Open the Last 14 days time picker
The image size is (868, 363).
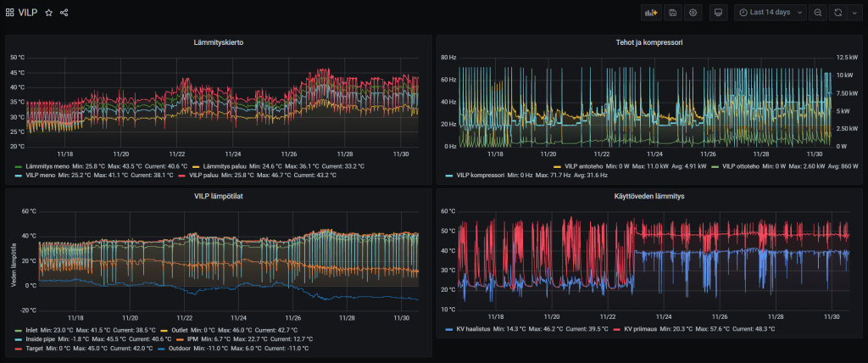coord(770,13)
